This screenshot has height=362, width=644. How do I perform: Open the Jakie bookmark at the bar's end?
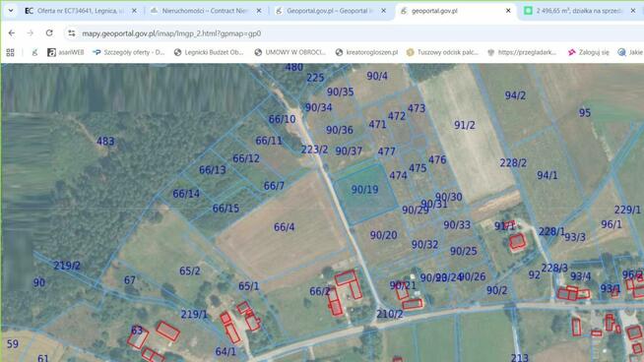tap(630, 52)
